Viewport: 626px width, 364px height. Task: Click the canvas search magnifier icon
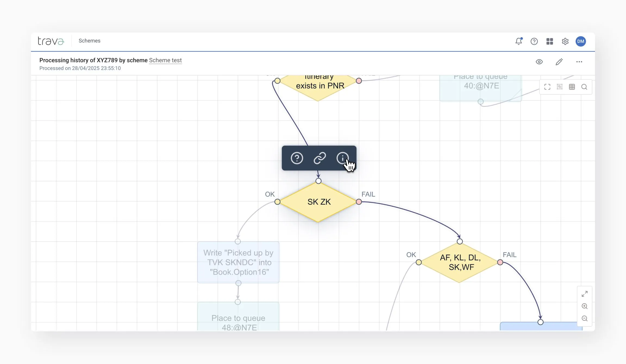click(584, 87)
